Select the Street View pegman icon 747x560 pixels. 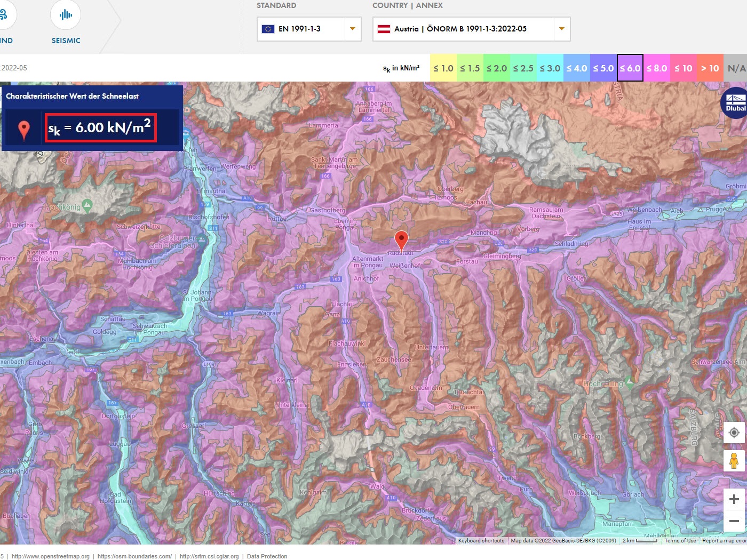[x=734, y=460]
